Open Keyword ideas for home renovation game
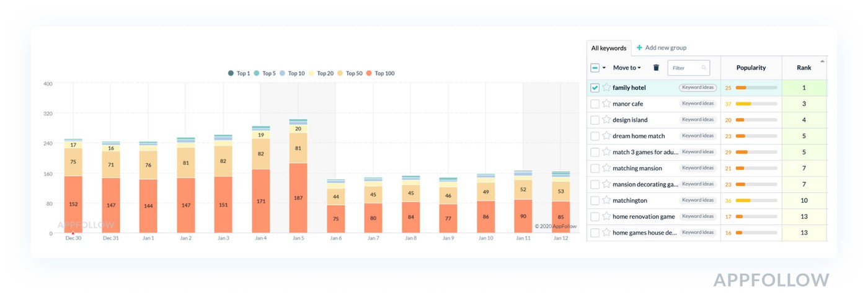Viewport: 868px width, 302px height. coord(697,216)
